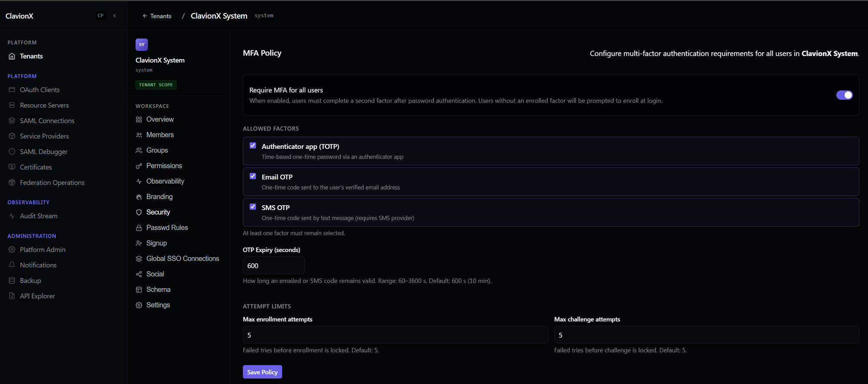This screenshot has width=868, height=384.
Task: Go back to Tenants via arrow link
Action: pos(157,16)
